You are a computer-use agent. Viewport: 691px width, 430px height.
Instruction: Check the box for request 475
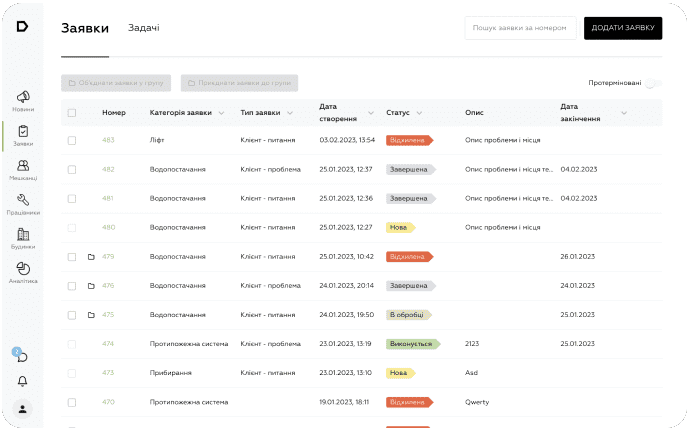tap(72, 315)
